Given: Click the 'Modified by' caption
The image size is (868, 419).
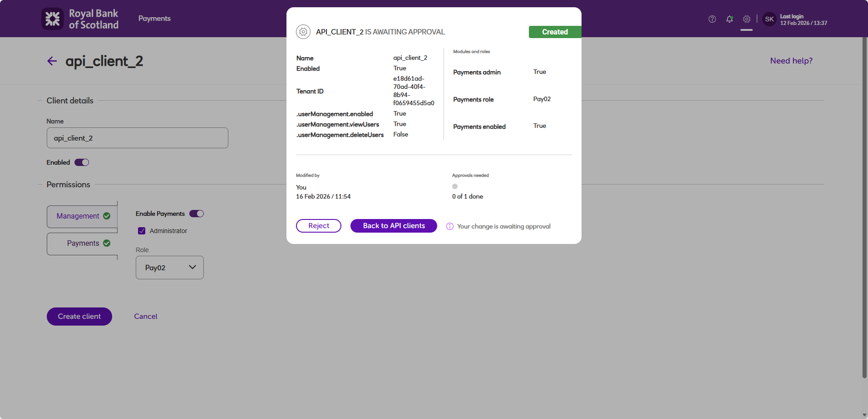Looking at the screenshot, I should pos(308,175).
